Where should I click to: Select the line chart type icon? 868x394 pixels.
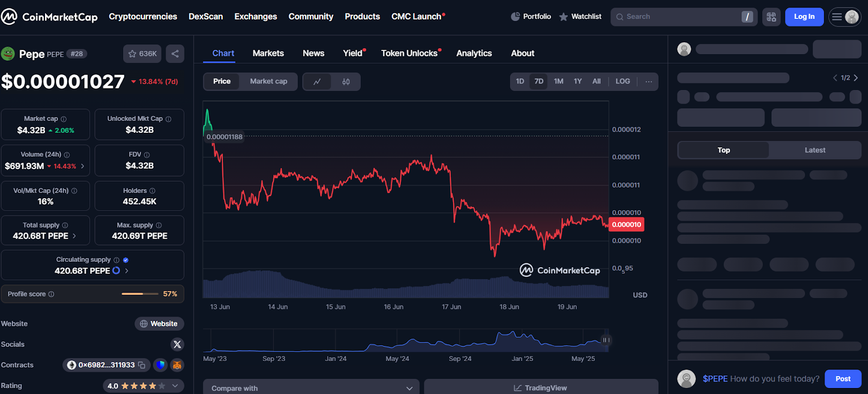(317, 81)
